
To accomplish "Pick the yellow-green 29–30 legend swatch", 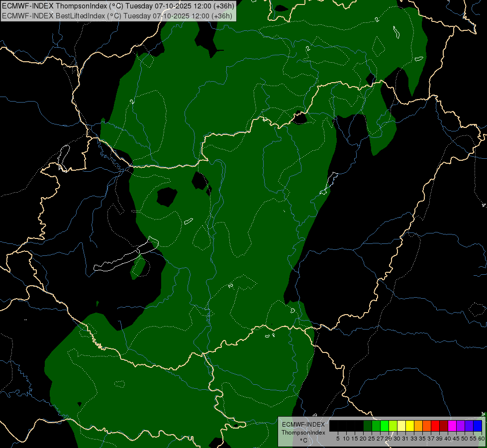I will pos(393,426).
